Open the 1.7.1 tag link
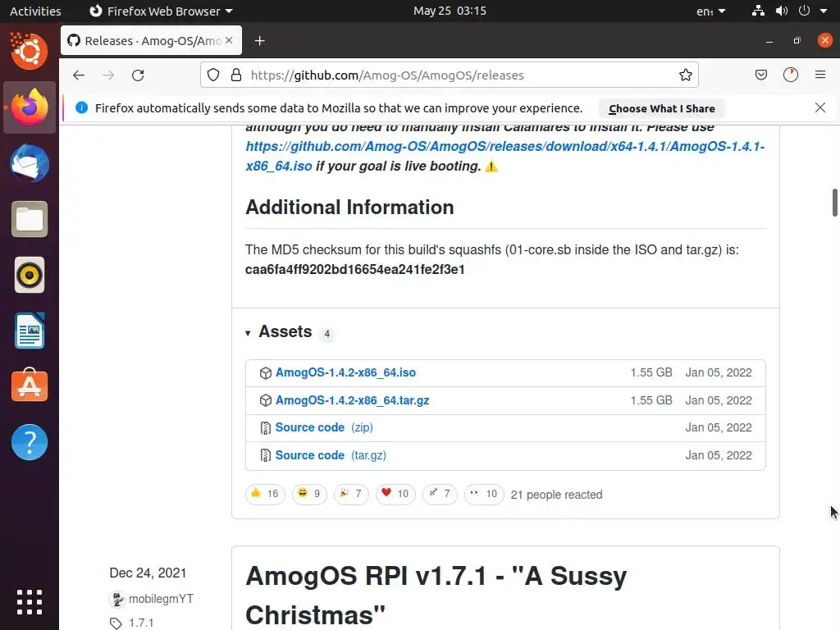This screenshot has width=840, height=630. click(141, 623)
